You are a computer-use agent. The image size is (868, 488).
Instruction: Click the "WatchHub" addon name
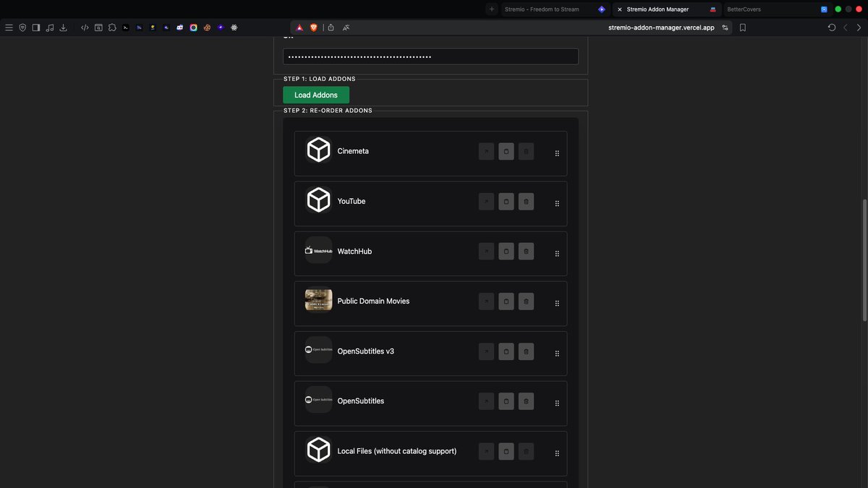(x=354, y=251)
